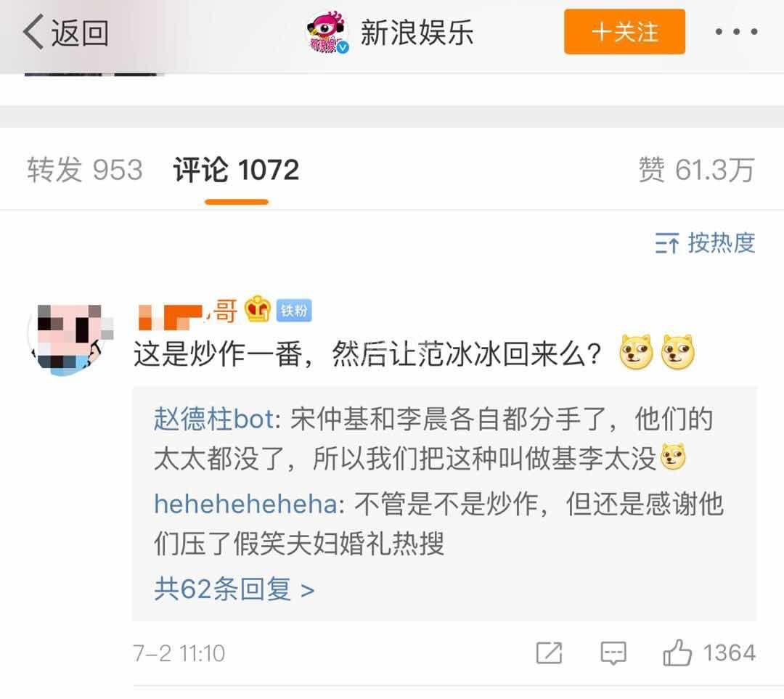The image size is (784, 699).
Task: Tap the commenter's orange username ending in 哥
Action: (x=187, y=311)
